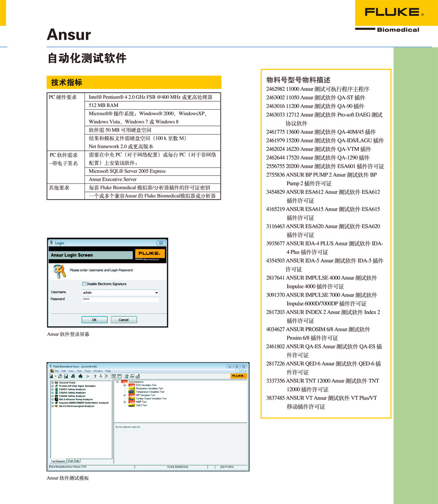
Task: Select Respiration Simulation Test in the tree
Action: 149,388
